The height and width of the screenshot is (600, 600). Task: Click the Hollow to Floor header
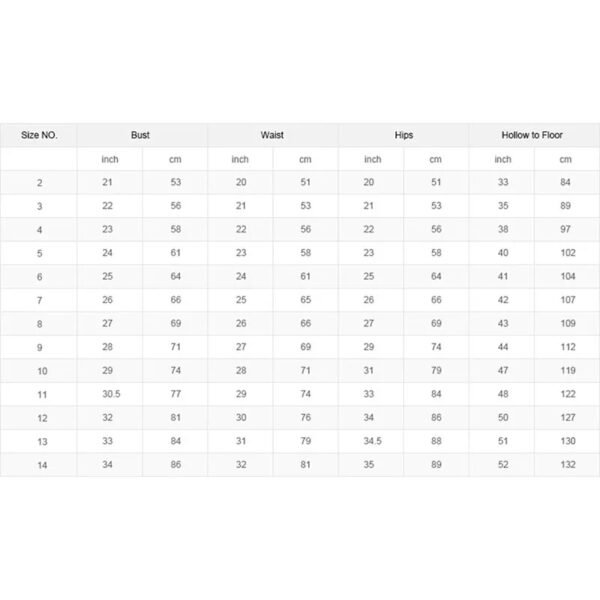click(532, 135)
